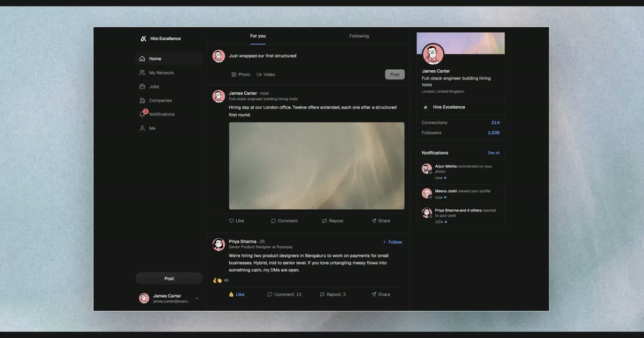
Task: Open profile card avatar of James Carter
Action: click(x=433, y=54)
